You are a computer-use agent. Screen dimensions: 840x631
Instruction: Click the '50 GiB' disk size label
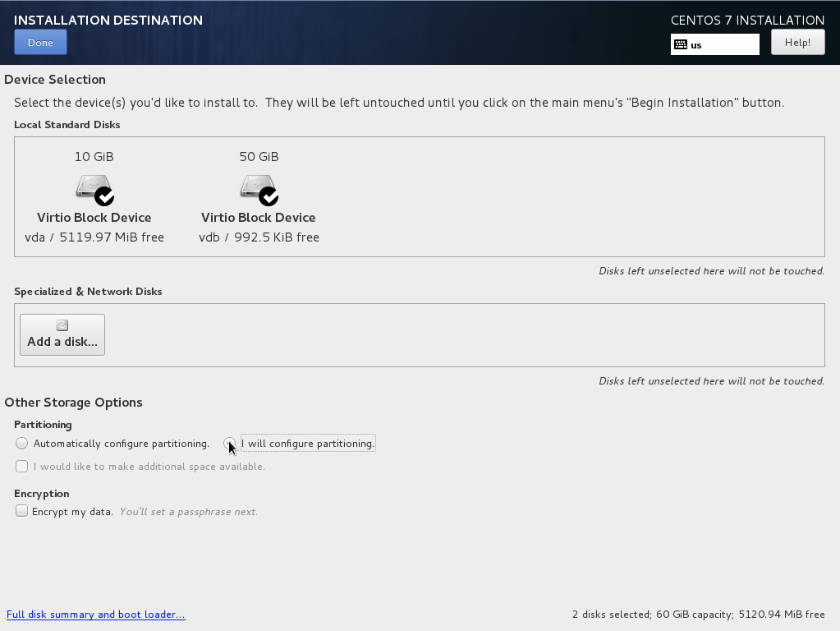click(259, 157)
